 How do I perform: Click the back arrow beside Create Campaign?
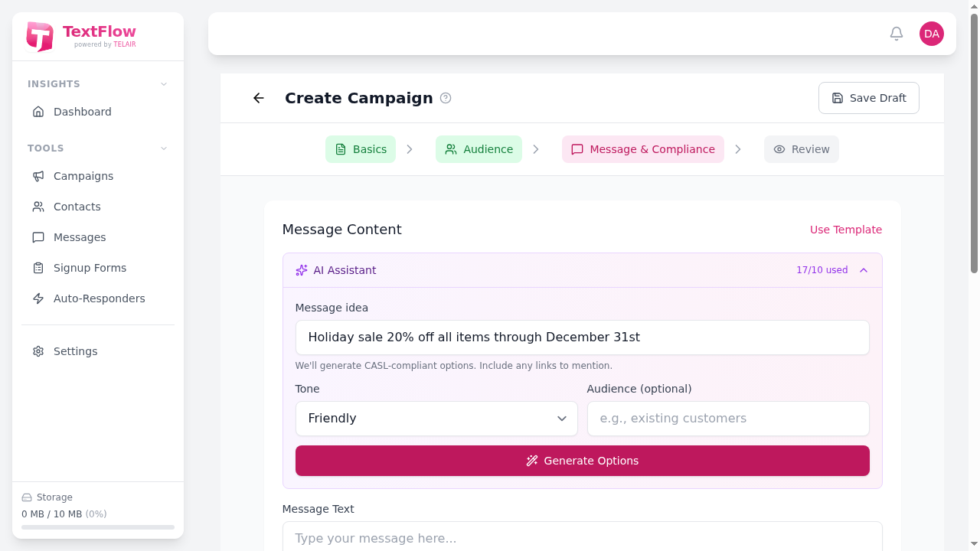pos(258,98)
